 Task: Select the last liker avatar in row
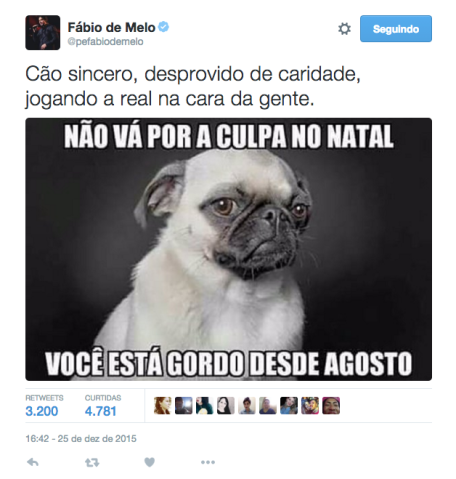tap(331, 406)
